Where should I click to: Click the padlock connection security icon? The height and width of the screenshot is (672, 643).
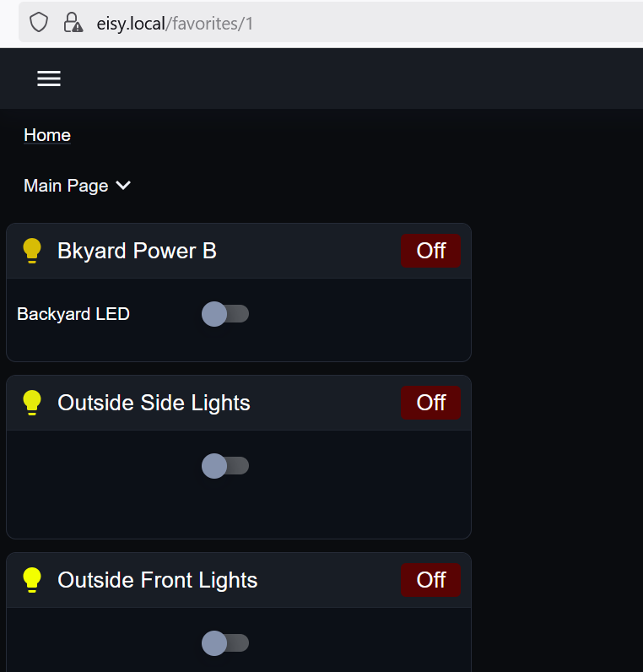click(x=73, y=22)
